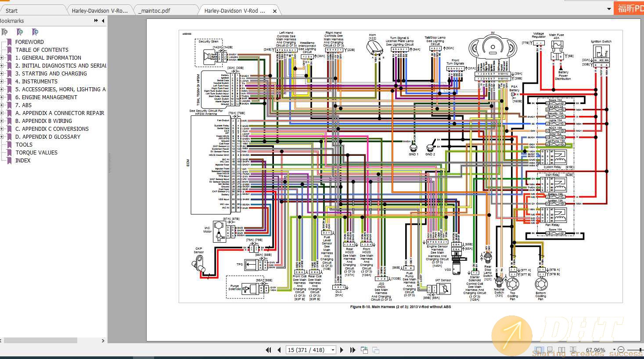Image resolution: width=644 pixels, height=359 pixels.
Task: Expand D. APPENDIX D GLOSSARY node
Action: click(2, 137)
